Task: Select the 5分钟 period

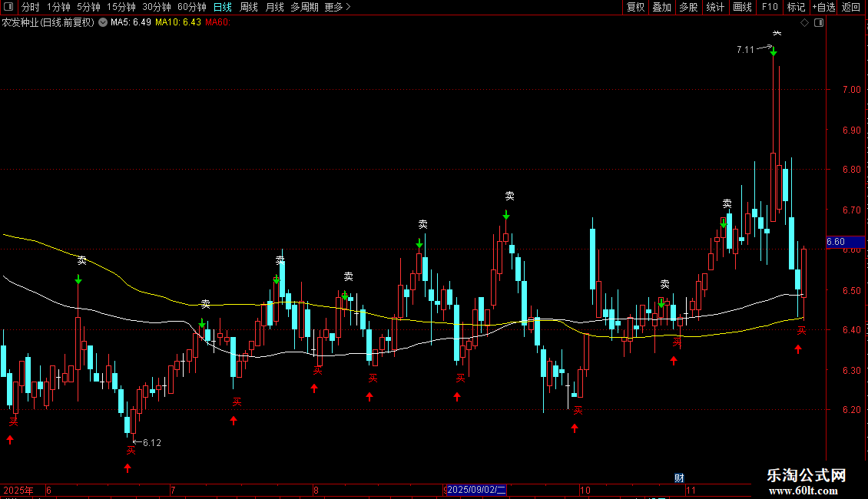Action: pos(88,7)
